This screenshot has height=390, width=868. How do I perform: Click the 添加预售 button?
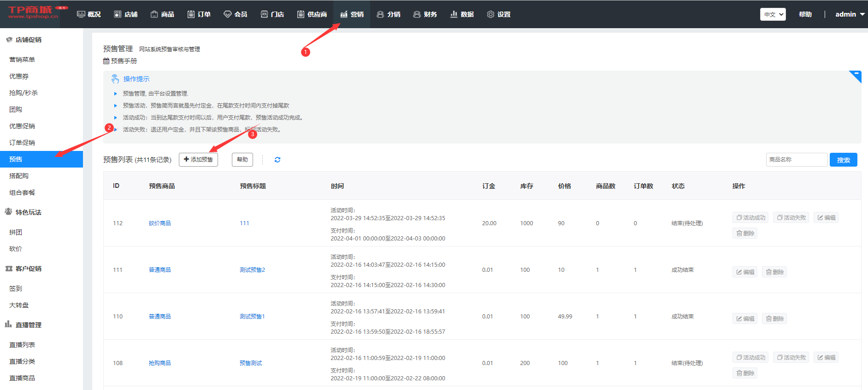[x=198, y=160]
